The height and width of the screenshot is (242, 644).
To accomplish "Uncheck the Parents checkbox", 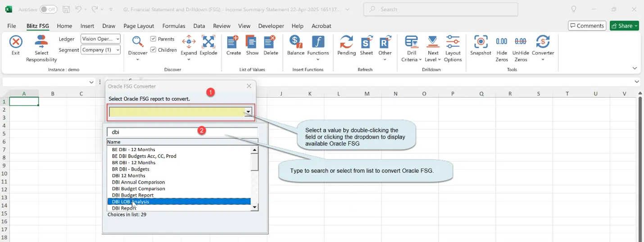I will [x=154, y=39].
